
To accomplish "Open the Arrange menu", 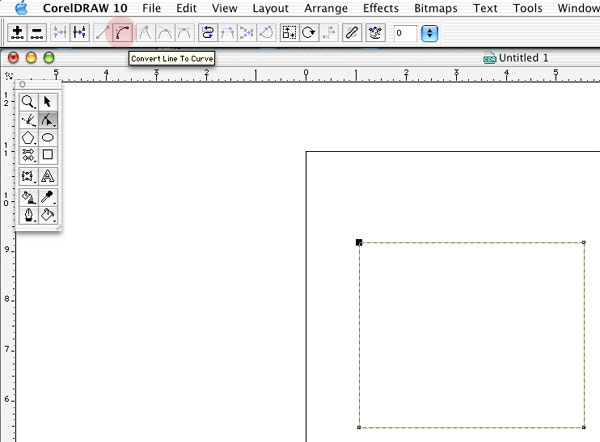I will [x=326, y=8].
